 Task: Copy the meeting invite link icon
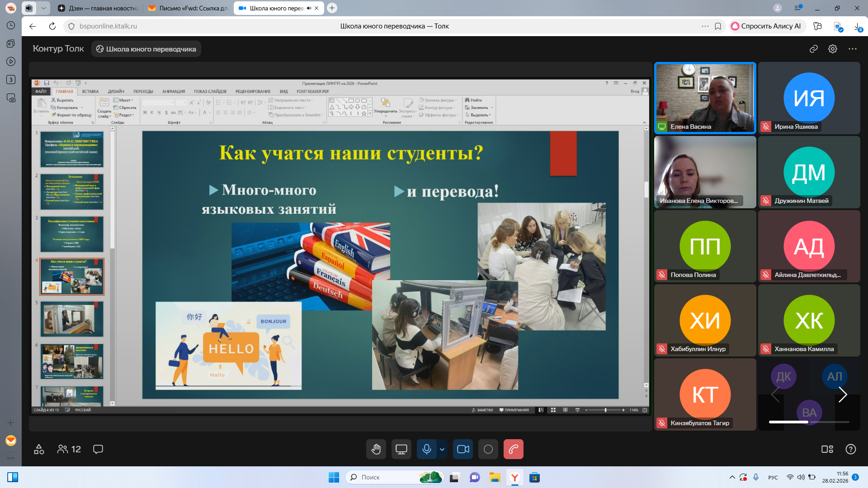814,49
